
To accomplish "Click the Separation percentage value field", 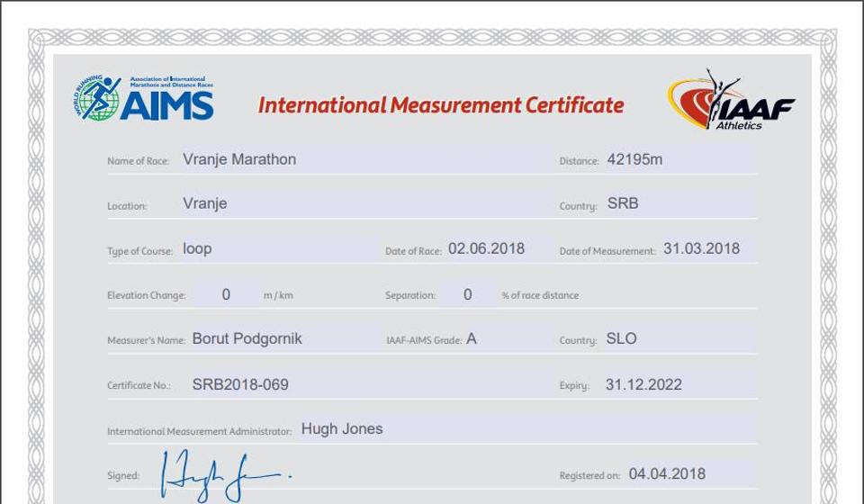I will (x=467, y=295).
